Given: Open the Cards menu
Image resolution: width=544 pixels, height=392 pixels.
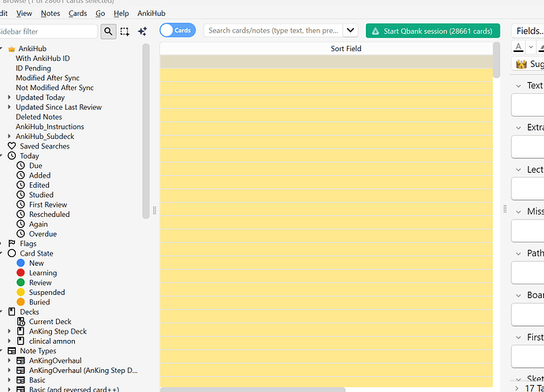Looking at the screenshot, I should [x=78, y=13].
